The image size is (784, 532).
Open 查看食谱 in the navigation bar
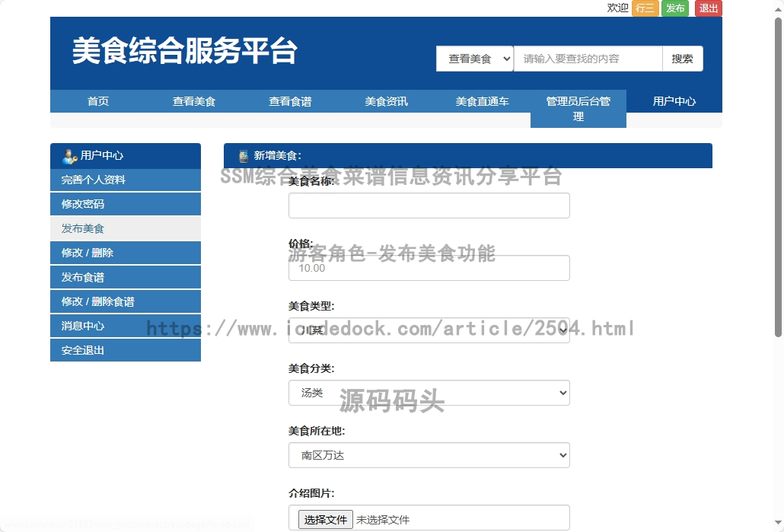(290, 101)
